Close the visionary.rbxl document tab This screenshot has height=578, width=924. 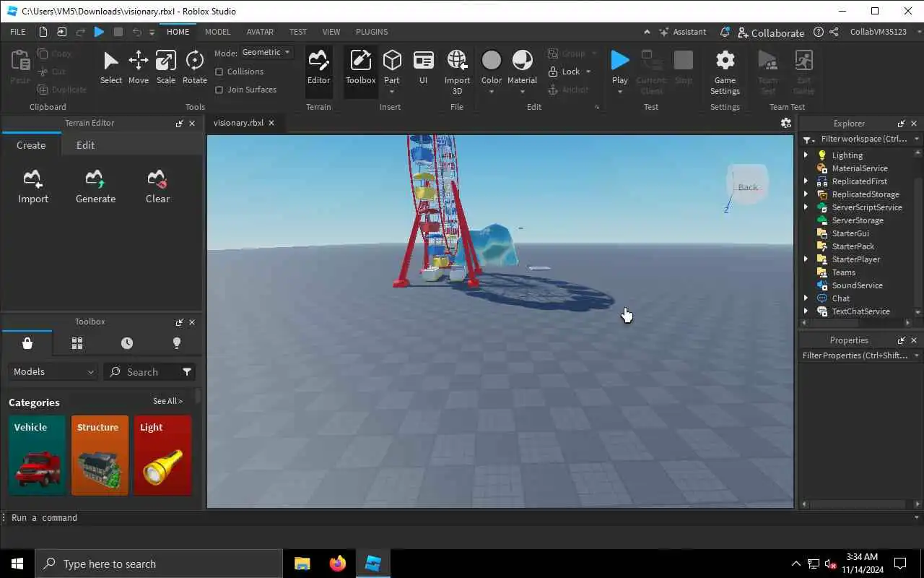point(271,123)
